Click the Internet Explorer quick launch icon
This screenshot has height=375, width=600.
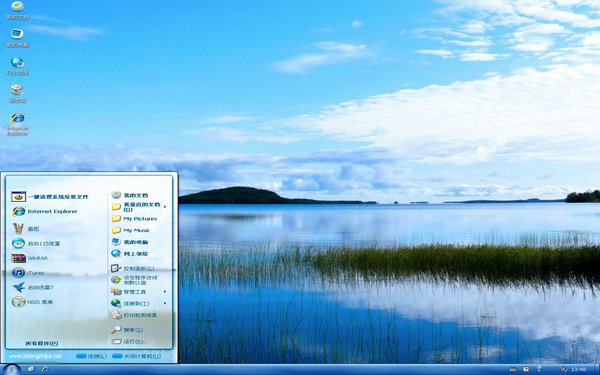click(x=45, y=369)
